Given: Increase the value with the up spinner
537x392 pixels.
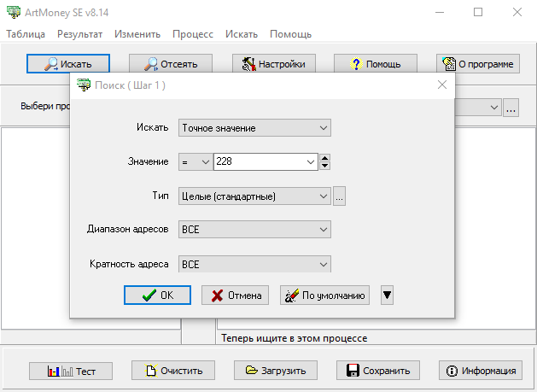Looking at the screenshot, I should (x=324, y=158).
